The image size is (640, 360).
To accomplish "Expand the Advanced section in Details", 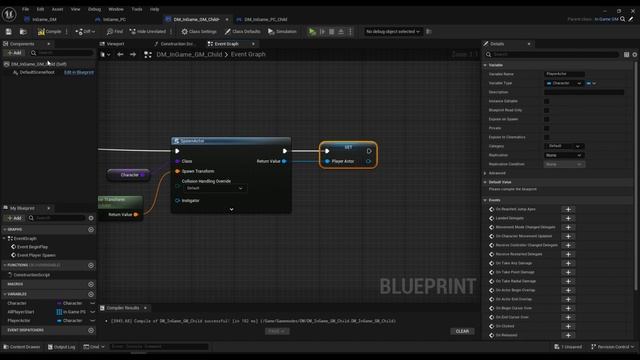I will pyautogui.click(x=485, y=173).
